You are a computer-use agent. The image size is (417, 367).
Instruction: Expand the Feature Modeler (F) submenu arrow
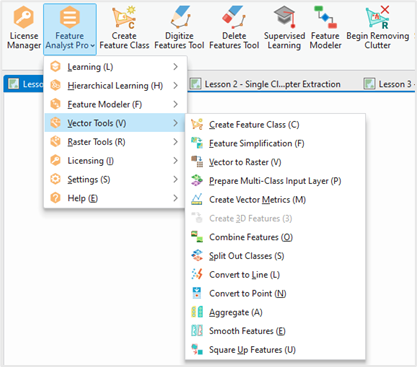(x=176, y=104)
